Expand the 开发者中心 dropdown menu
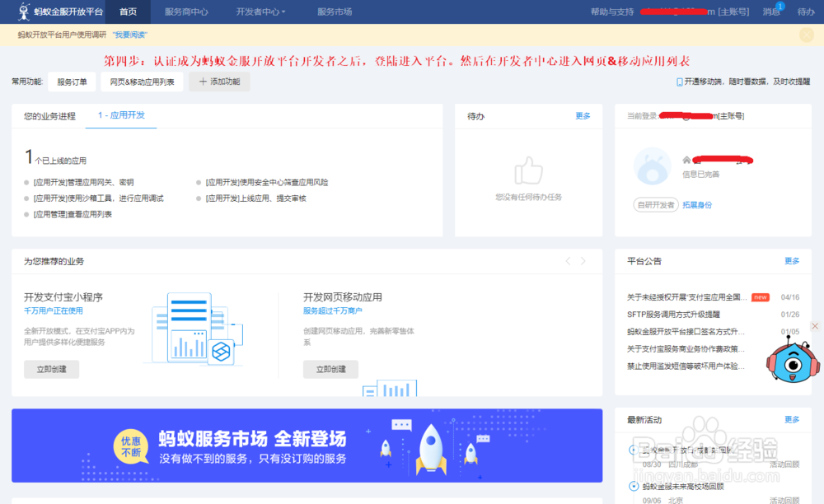 coord(260,12)
